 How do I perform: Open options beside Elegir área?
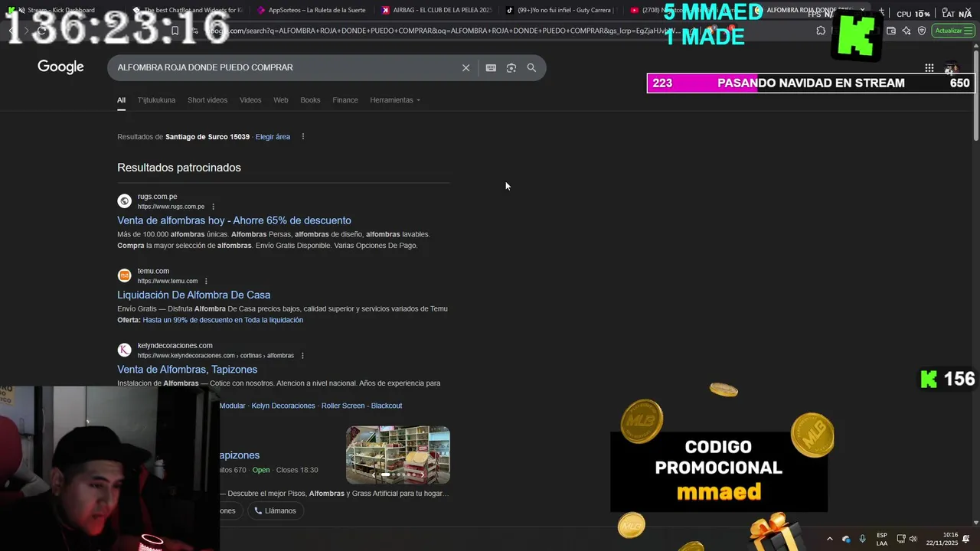click(x=303, y=137)
